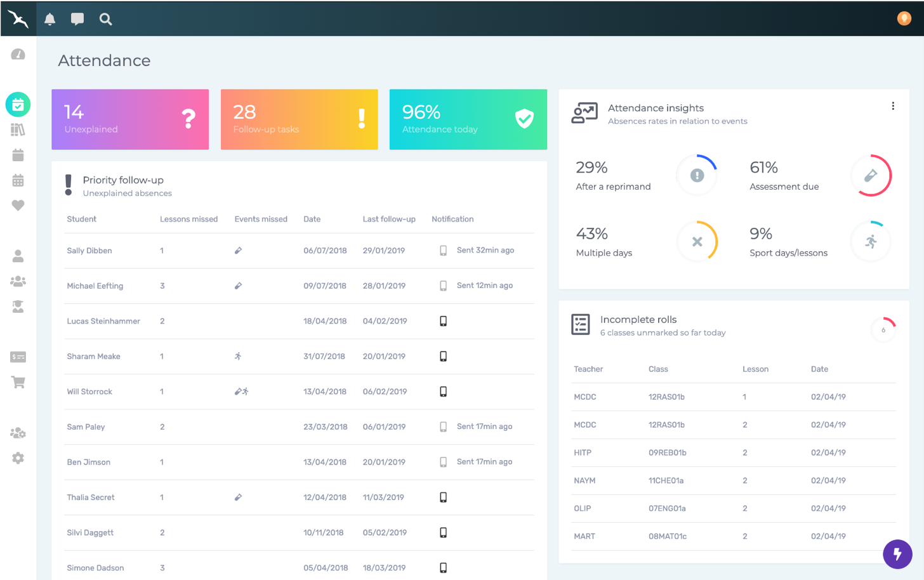Viewport: 924px width, 580px height.
Task: Click the 96% Attendance today card
Action: [x=468, y=119]
